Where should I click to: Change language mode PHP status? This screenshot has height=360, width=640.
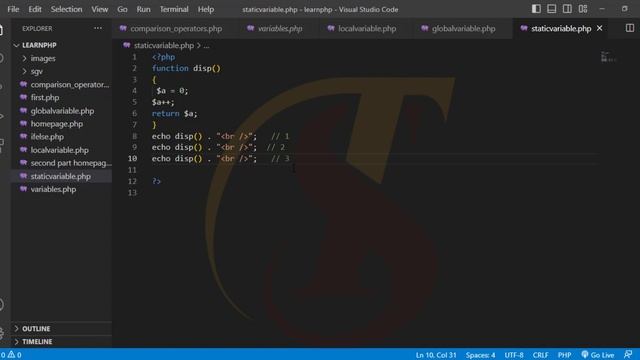click(x=564, y=355)
